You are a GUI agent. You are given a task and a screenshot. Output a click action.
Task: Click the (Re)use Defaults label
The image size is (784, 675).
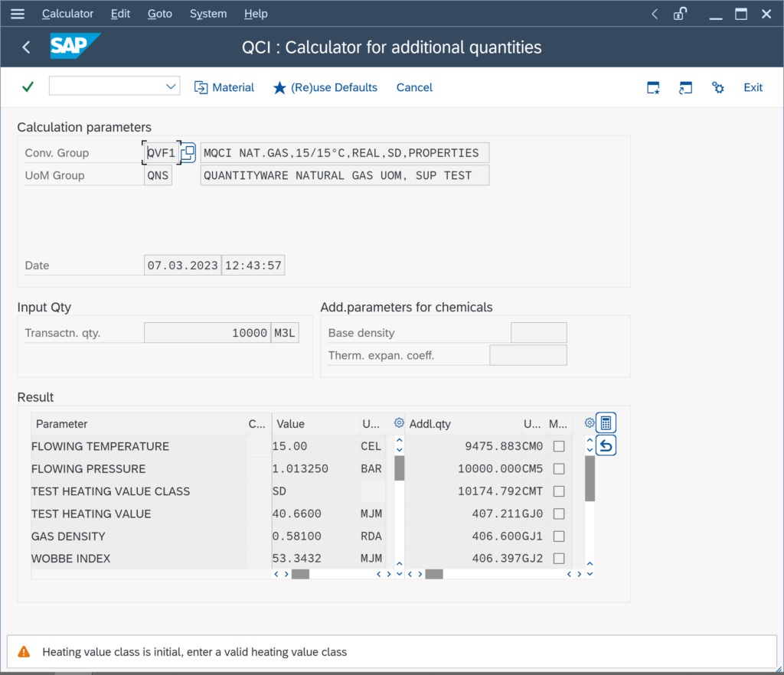334,87
